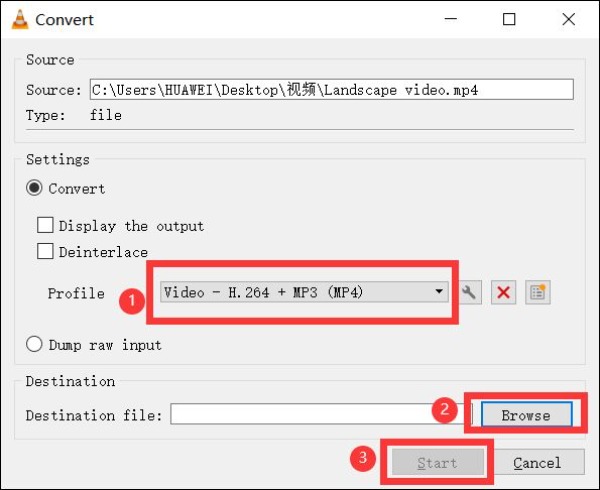Click Browse to choose destination
This screenshot has height=490, width=600.
coord(527,414)
